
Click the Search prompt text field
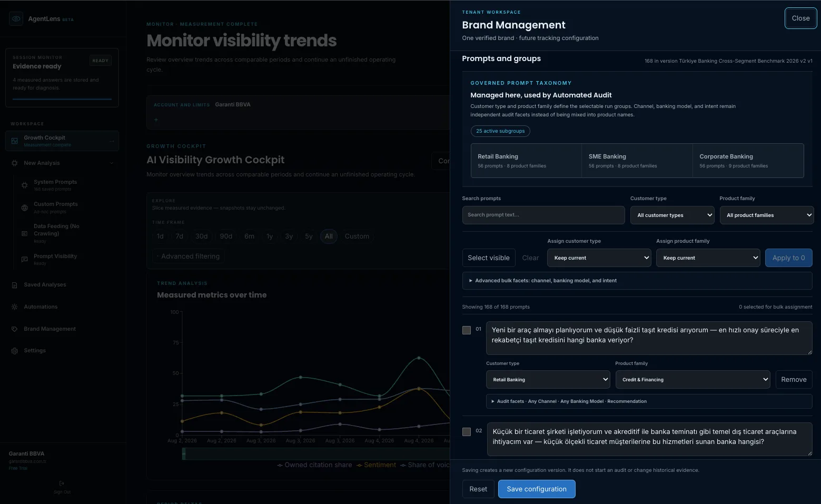pos(543,215)
